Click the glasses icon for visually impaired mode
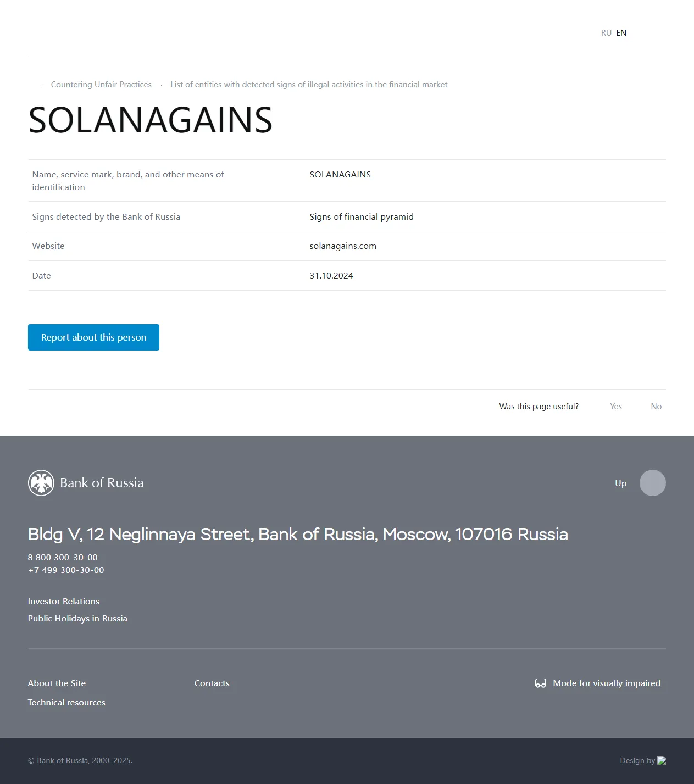694x784 pixels. 541,683
